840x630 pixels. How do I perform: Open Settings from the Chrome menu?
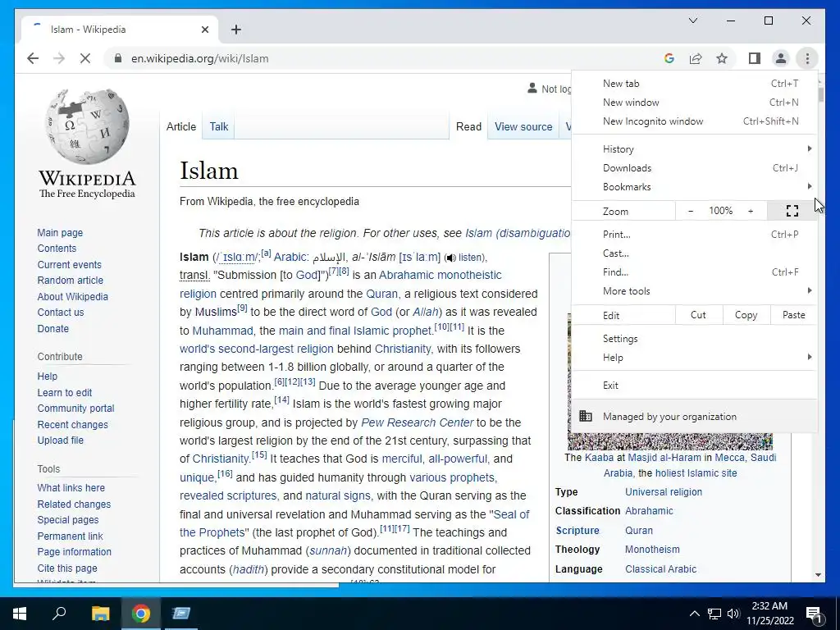[694, 339]
